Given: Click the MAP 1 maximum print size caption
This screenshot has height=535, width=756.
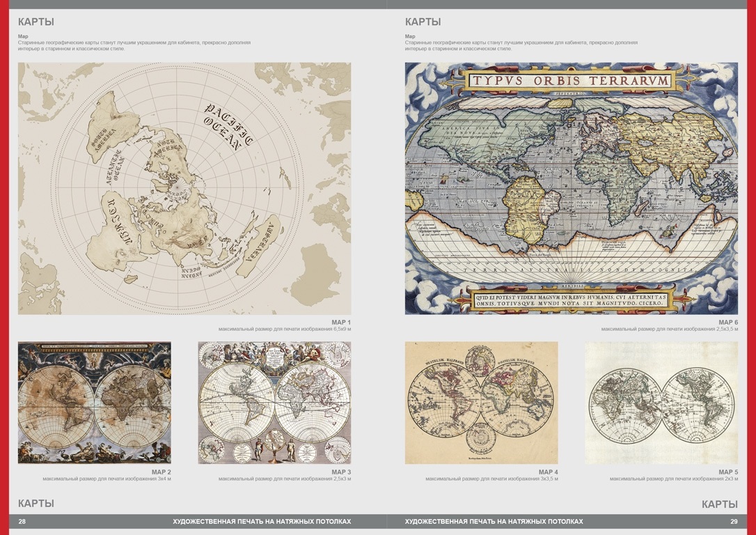Looking at the screenshot, I should coord(284,329).
